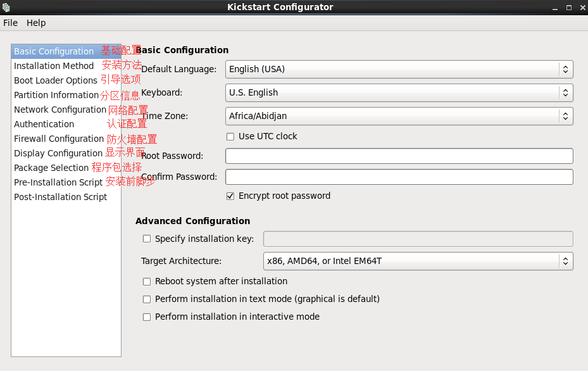Open the Authentication section
The width and height of the screenshot is (588, 371).
point(66,124)
